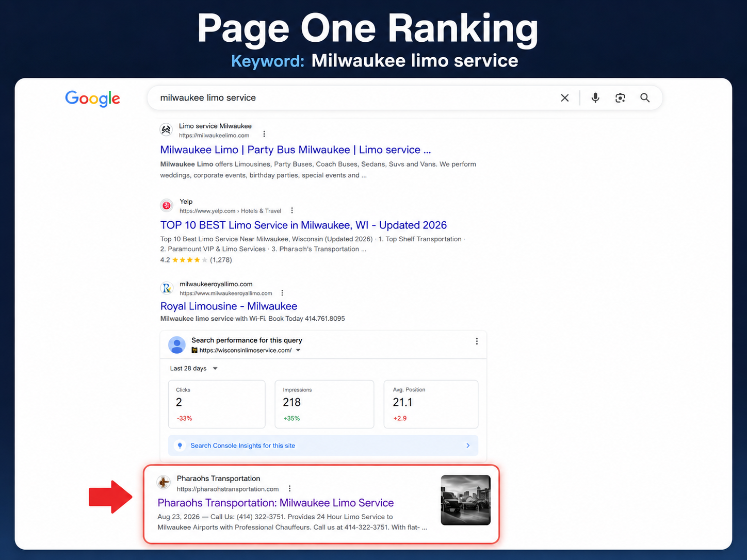
Task: Open the Royal Limousine - Milwaukee result
Action: pyautogui.click(x=229, y=306)
